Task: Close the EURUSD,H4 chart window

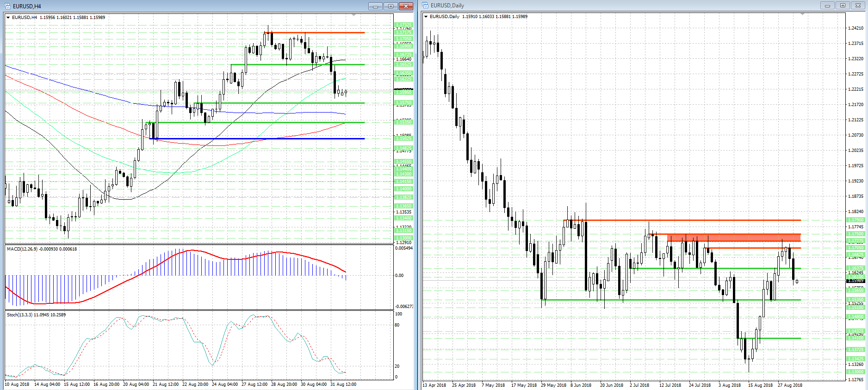Action: point(406,6)
